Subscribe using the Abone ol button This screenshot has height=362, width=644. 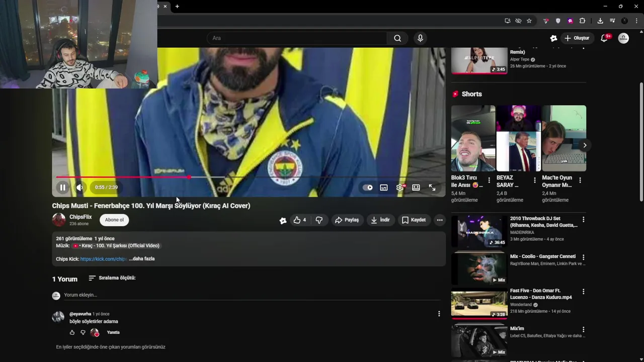(114, 220)
